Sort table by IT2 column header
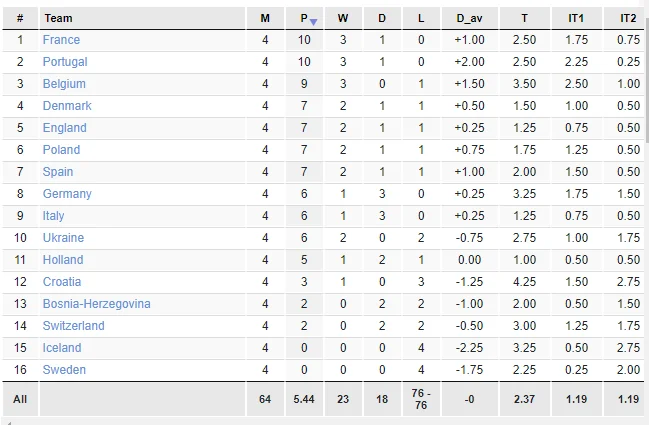Viewport: 649px width, 425px height. (627, 18)
